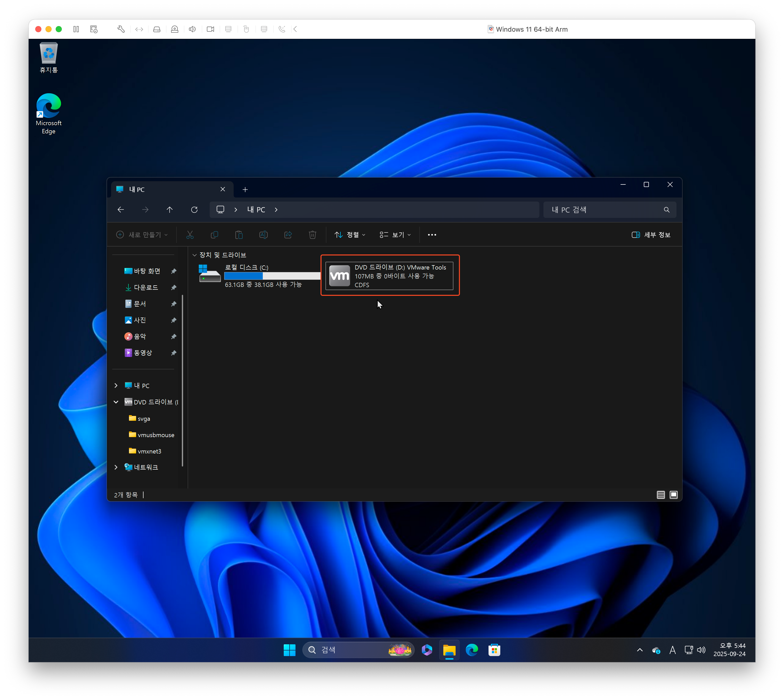Open the 보기 view dropdown
This screenshot has width=784, height=700.
(x=395, y=235)
